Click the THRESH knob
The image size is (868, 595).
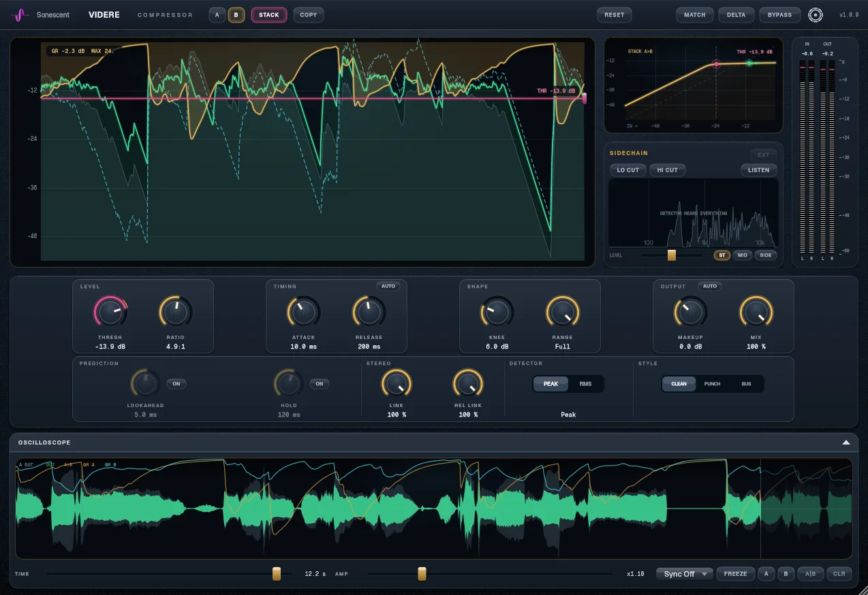coord(110,312)
